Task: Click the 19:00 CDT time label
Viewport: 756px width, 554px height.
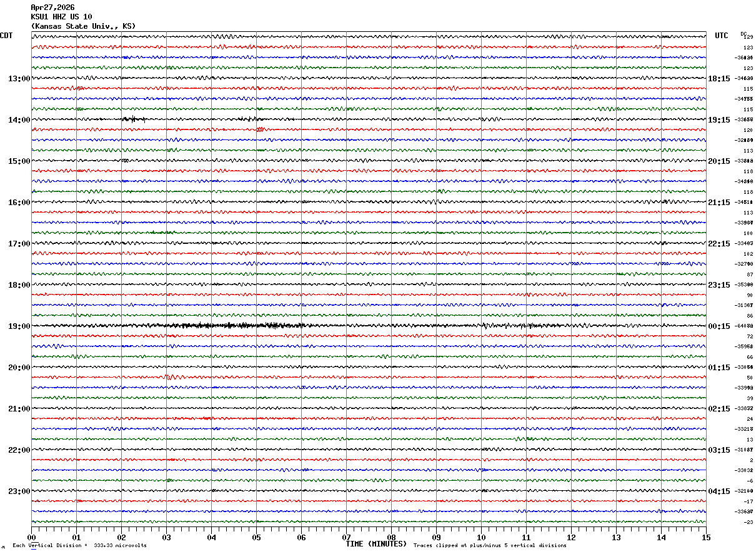Action: 19,326
